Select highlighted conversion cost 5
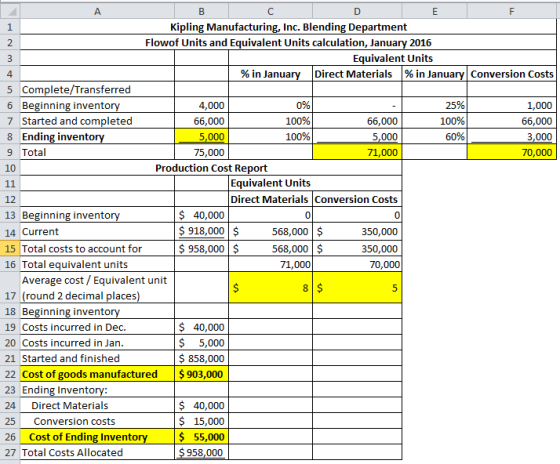The height and width of the screenshot is (464, 560). [x=357, y=288]
